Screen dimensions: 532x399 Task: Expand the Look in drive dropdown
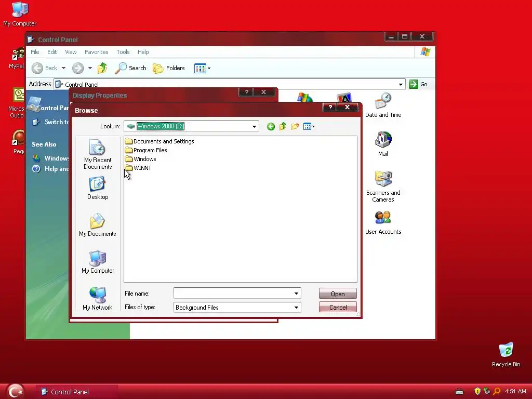[254, 127]
